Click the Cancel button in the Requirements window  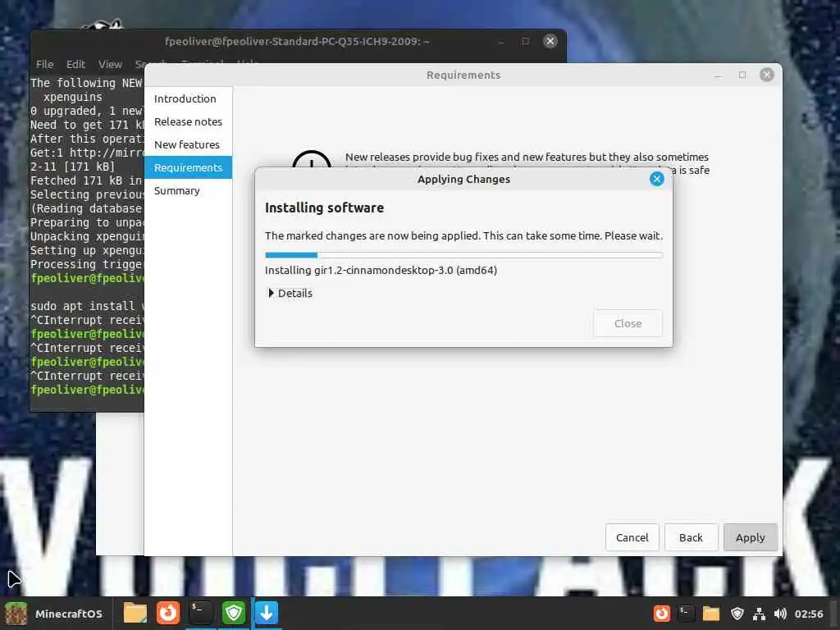(x=632, y=537)
